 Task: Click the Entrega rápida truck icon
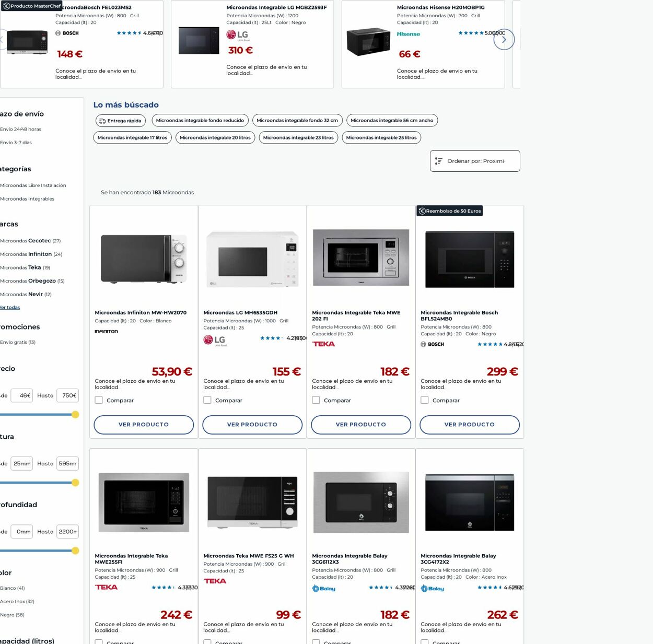[102, 121]
